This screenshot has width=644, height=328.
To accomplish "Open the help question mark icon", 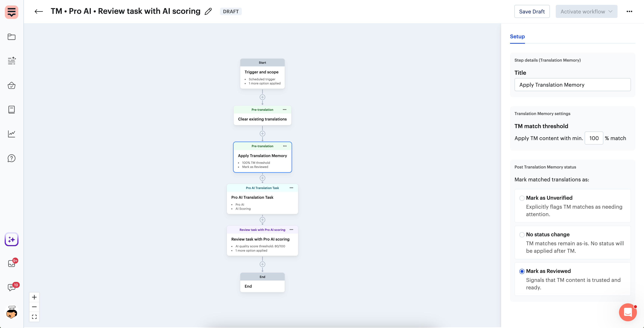I will coord(12,158).
